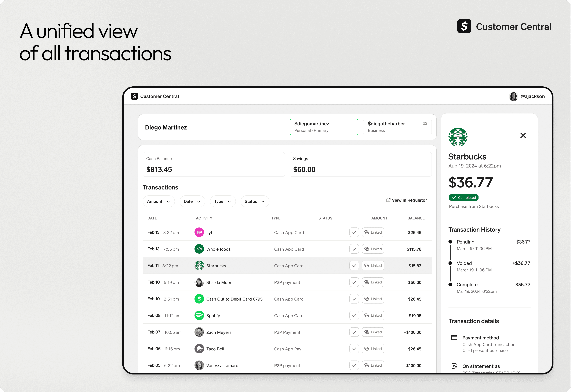Open the Date filter dropdown
The width and height of the screenshot is (571, 392).
tap(192, 201)
